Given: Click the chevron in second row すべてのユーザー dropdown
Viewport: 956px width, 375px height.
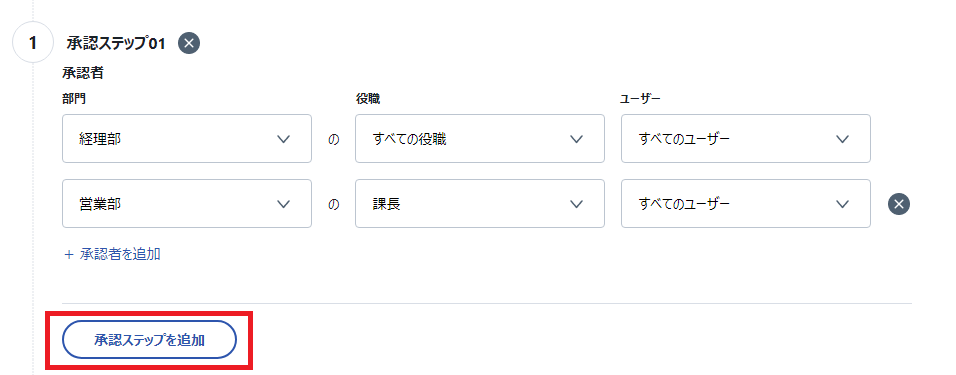Looking at the screenshot, I should 843,204.
